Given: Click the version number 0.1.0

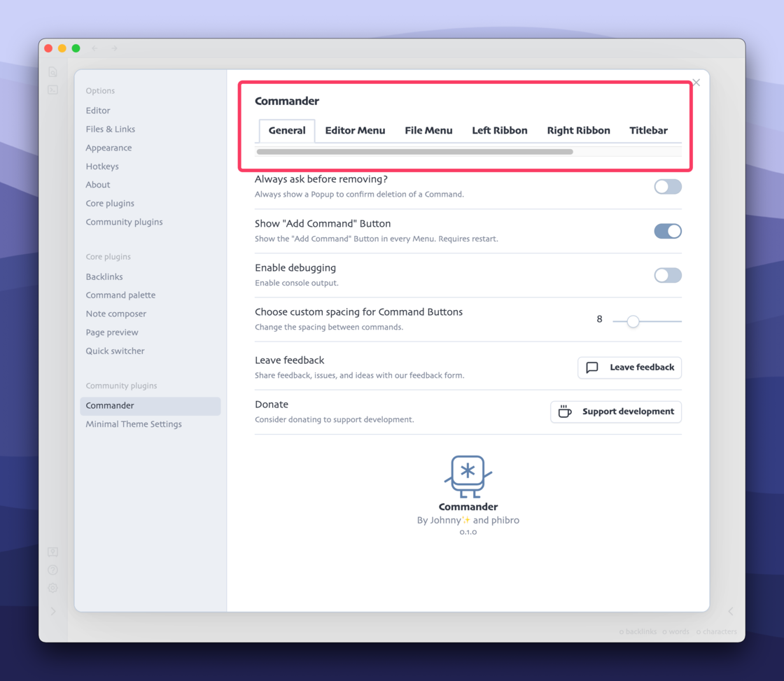Looking at the screenshot, I should [x=468, y=532].
